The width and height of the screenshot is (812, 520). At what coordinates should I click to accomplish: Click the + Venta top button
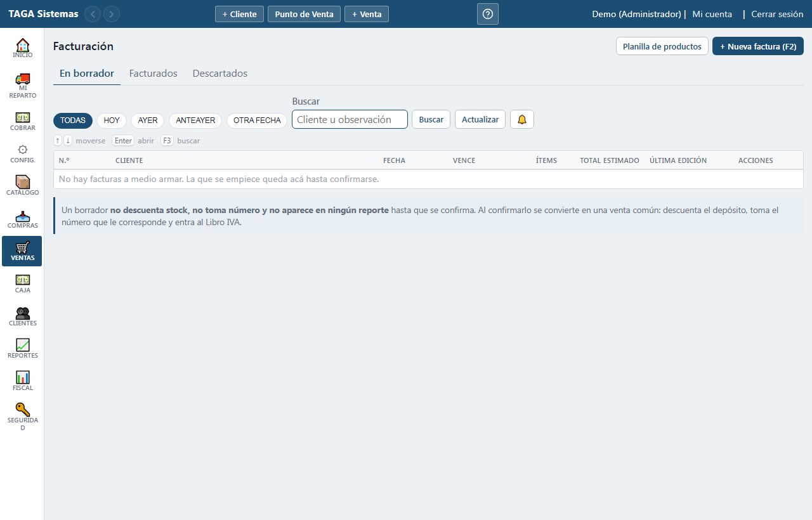pyautogui.click(x=367, y=14)
